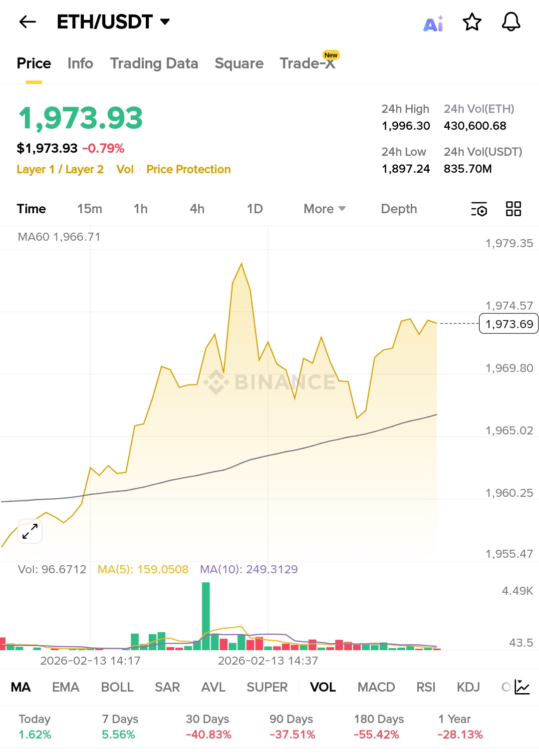Click the 90 Days -37.51% performance
This screenshot has width=539, height=756.
point(292,727)
